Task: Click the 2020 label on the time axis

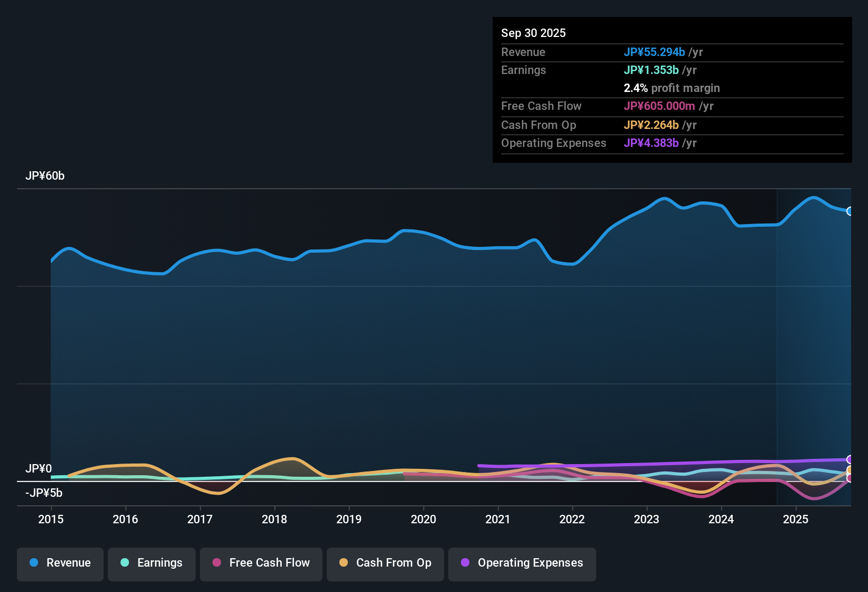Action: pos(423,520)
